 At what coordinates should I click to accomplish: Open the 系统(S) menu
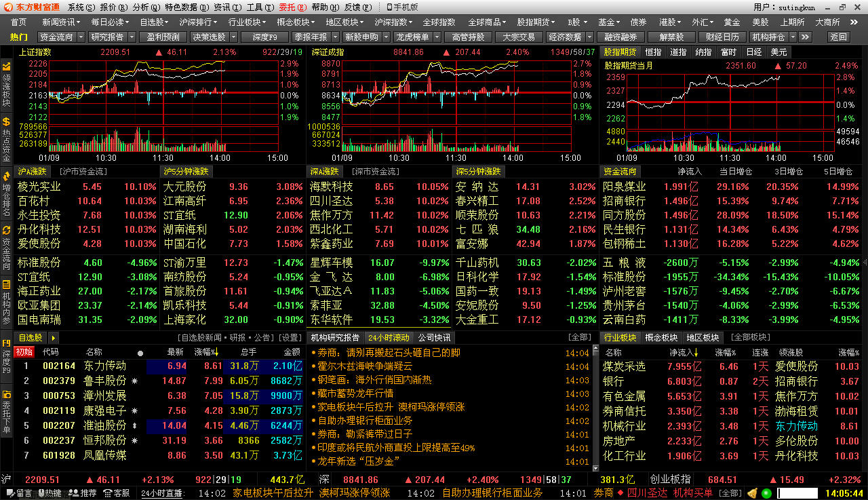point(81,7)
